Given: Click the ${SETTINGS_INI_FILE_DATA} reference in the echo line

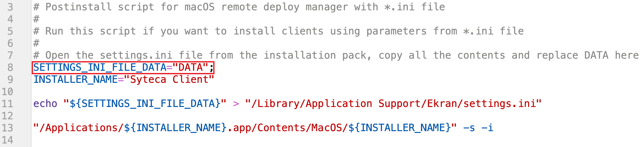Looking at the screenshot, I should click(145, 104).
